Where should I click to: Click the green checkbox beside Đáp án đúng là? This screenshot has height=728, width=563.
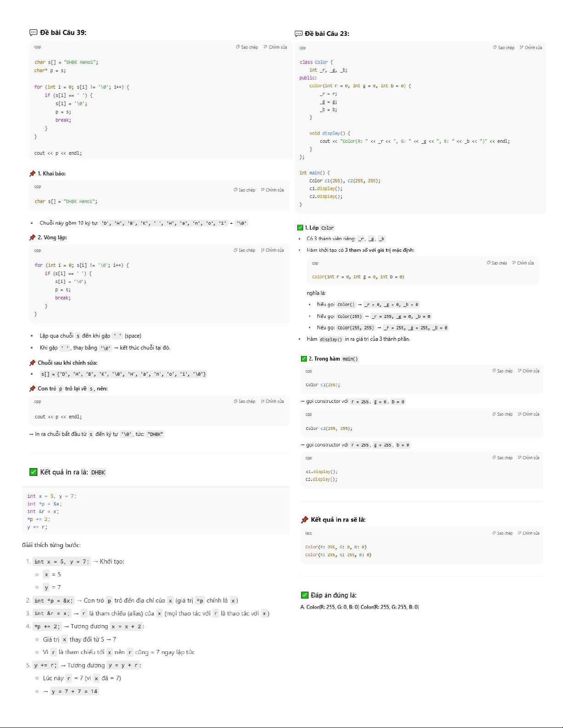click(x=304, y=595)
